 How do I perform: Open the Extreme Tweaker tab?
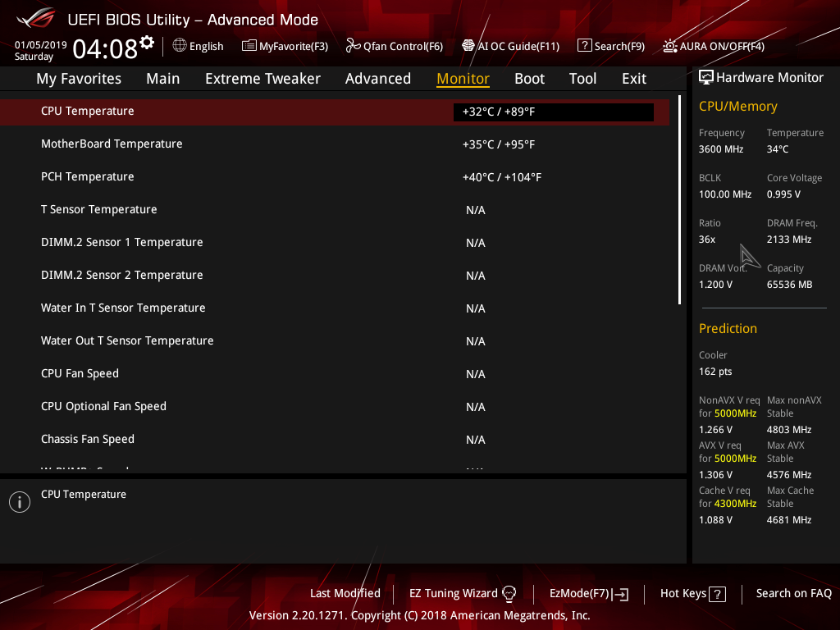262,78
